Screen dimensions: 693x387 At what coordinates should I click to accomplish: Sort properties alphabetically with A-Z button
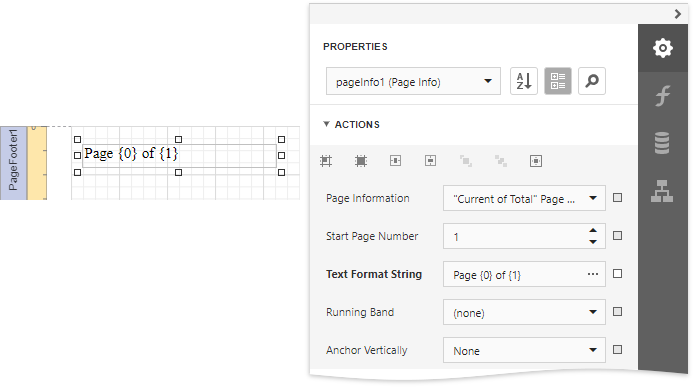pyautogui.click(x=524, y=81)
